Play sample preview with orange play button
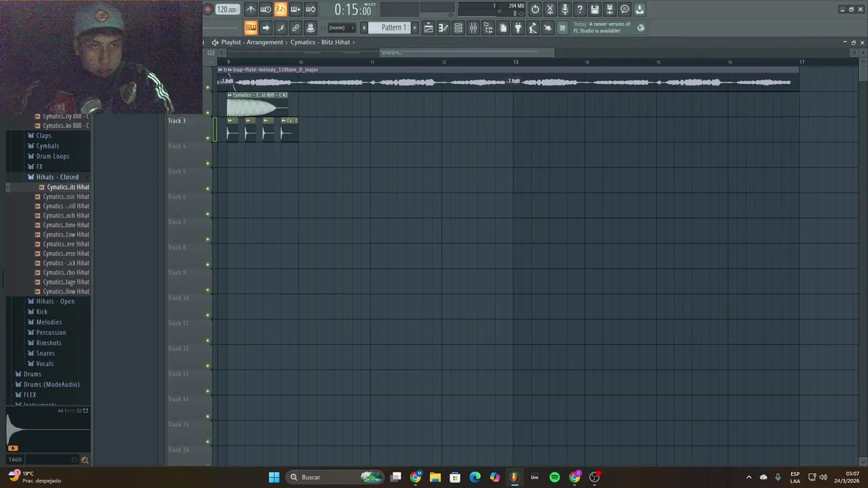This screenshot has width=868, height=488. [13, 448]
